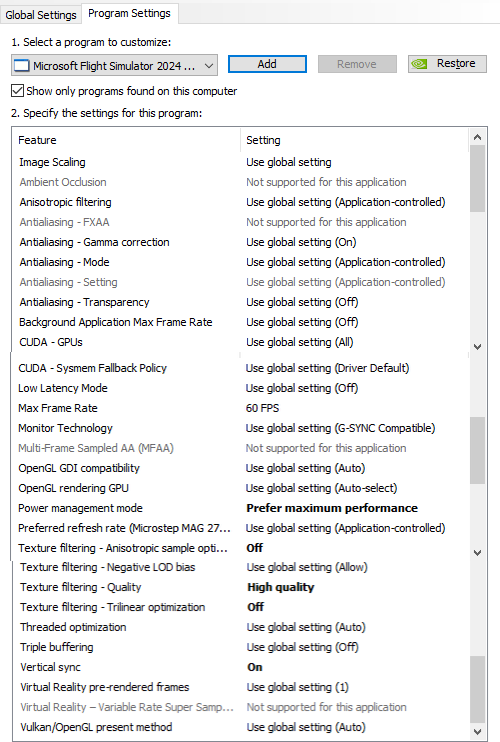This screenshot has height=742, width=500.
Task: Click the Remove button
Action: point(357,64)
